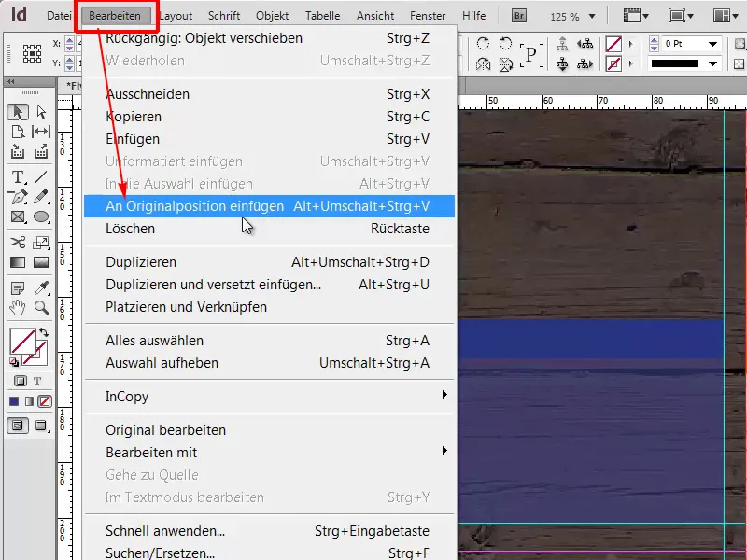The image size is (747, 560).
Task: Select the Eyedropper tool
Action: [x=41, y=288]
